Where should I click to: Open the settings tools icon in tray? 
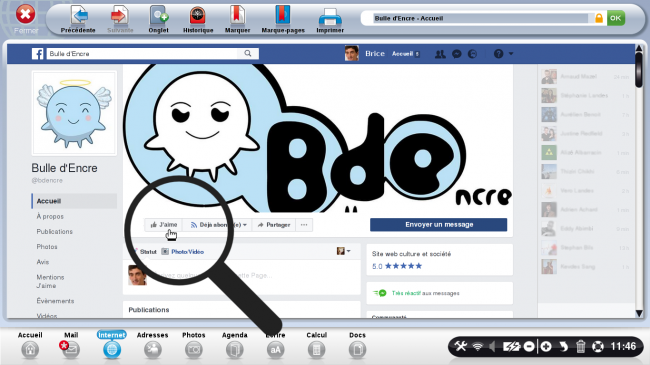point(461,346)
